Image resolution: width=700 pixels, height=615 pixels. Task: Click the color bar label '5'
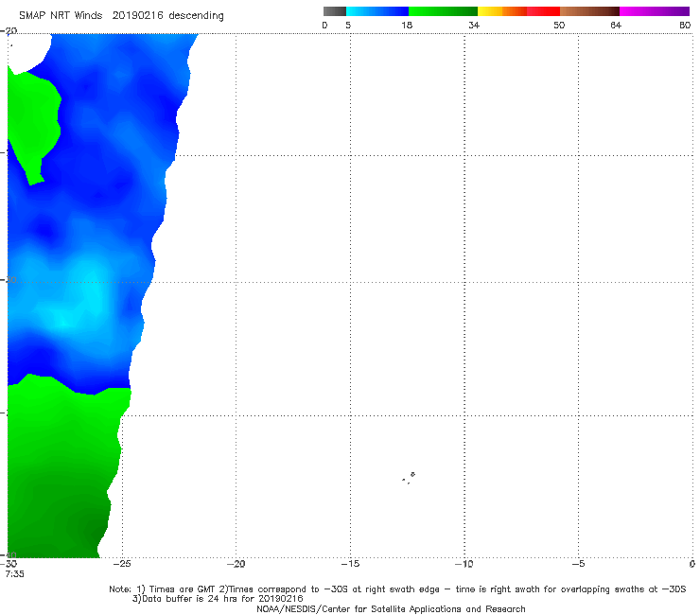[x=348, y=26]
